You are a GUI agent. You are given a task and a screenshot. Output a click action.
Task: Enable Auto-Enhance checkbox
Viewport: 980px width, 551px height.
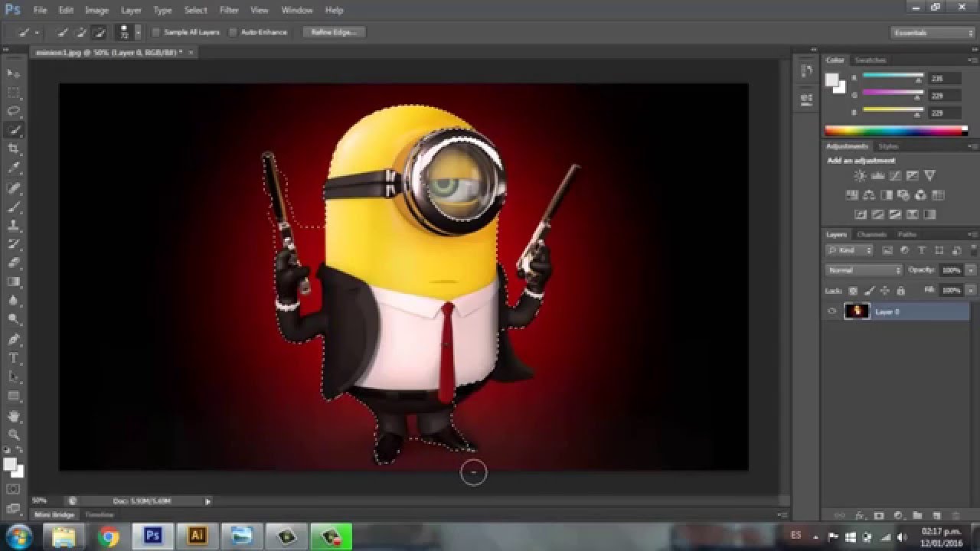[233, 32]
